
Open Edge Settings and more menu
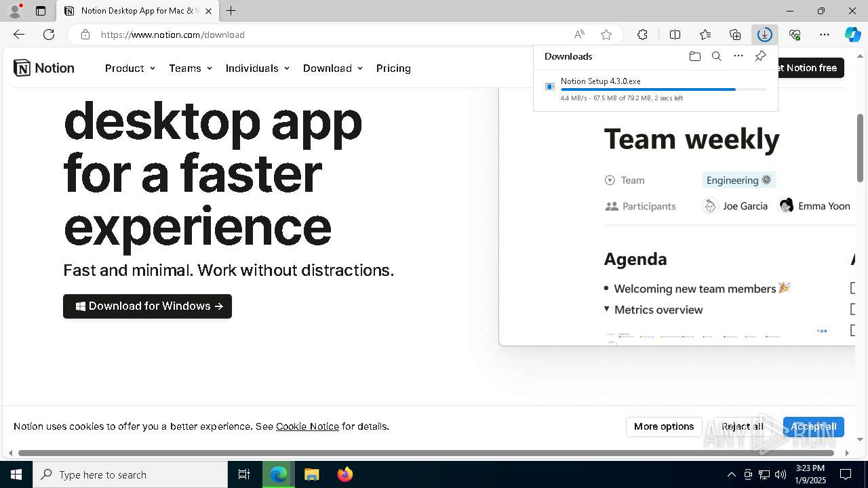tap(825, 35)
